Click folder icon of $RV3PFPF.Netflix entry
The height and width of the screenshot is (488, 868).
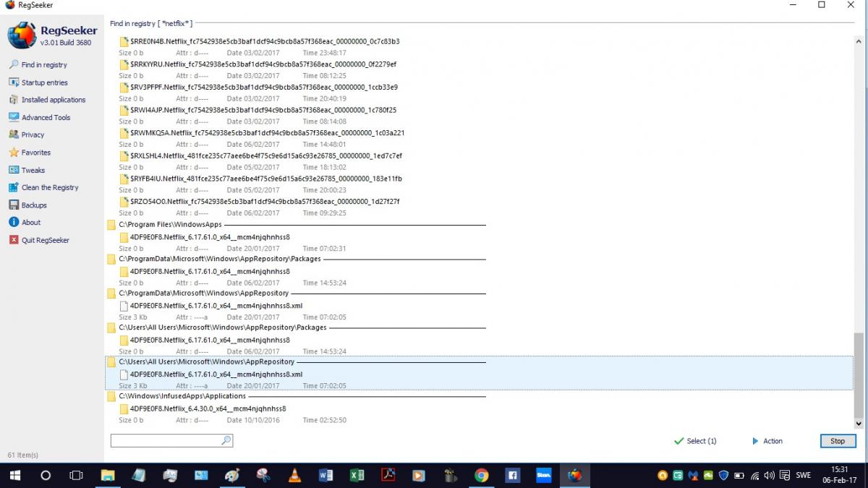(124, 87)
